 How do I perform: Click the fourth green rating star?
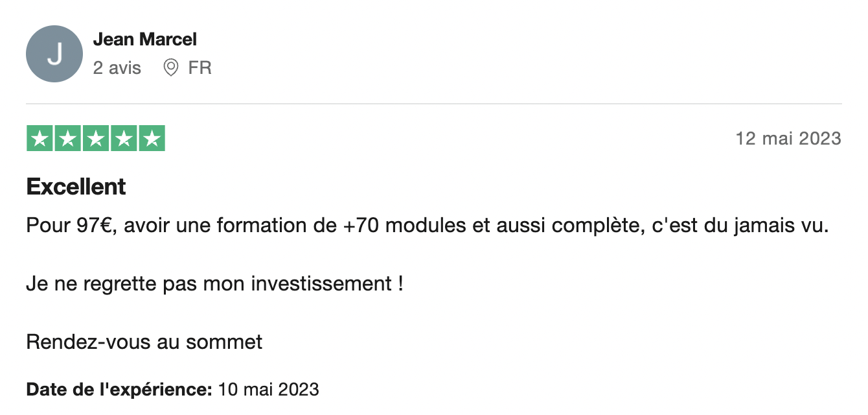[124, 139]
